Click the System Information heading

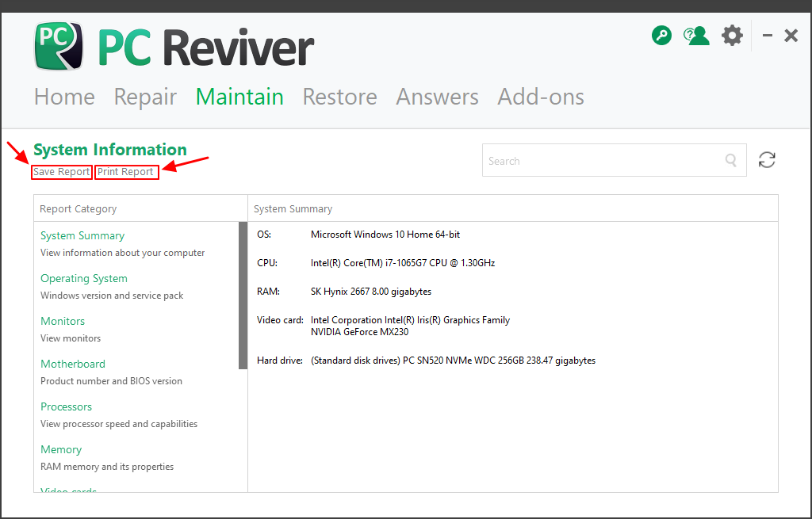point(110,150)
